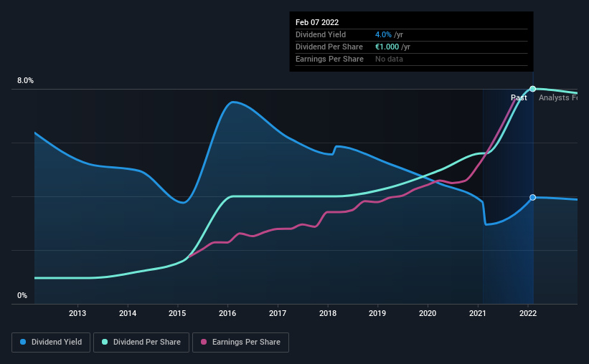Image resolution: width=589 pixels, height=364 pixels.
Task: Click the Analysts Forecast region label
Action: [x=558, y=97]
